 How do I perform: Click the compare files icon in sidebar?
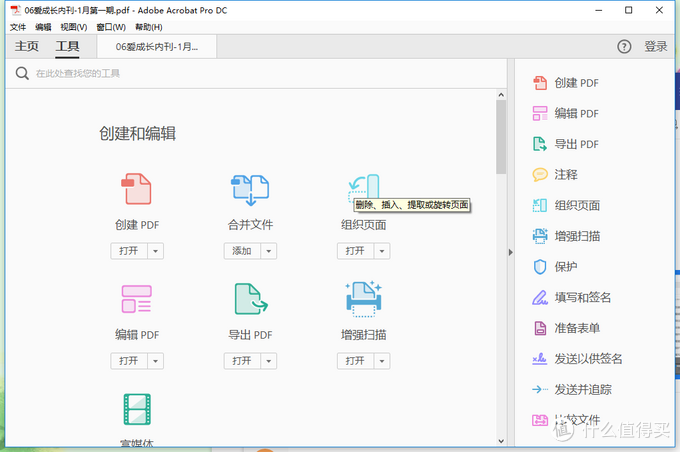[x=540, y=420]
